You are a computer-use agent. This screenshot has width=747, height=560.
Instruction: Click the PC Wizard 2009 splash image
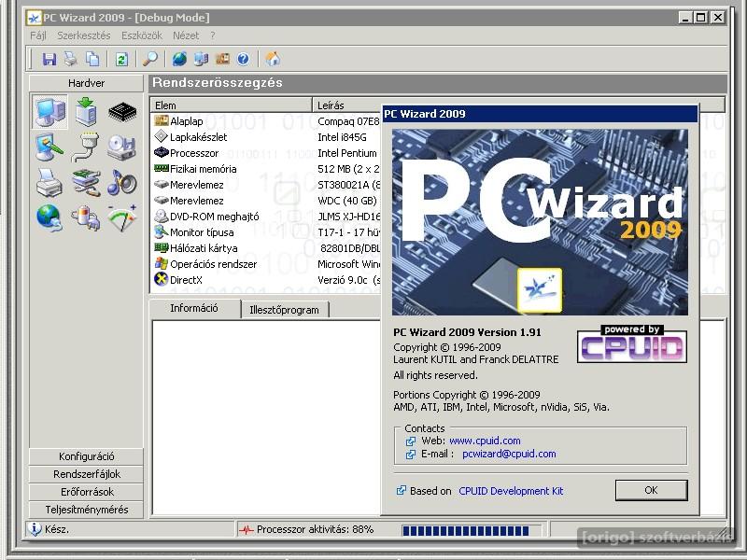tap(540, 222)
